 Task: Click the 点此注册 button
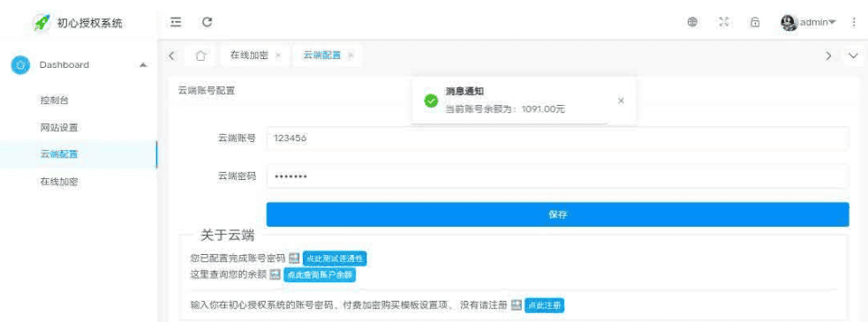coord(544,305)
